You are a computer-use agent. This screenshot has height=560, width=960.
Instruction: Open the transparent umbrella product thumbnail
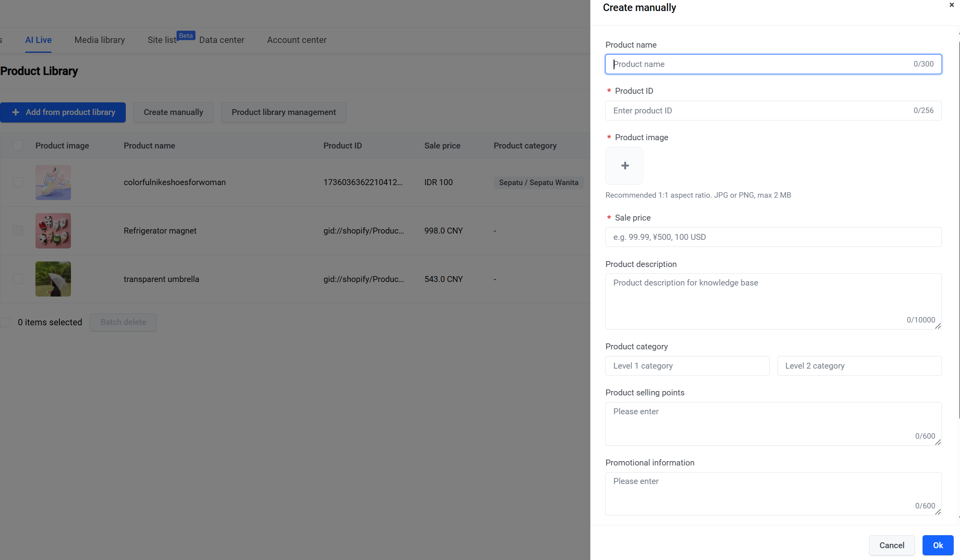pyautogui.click(x=53, y=279)
